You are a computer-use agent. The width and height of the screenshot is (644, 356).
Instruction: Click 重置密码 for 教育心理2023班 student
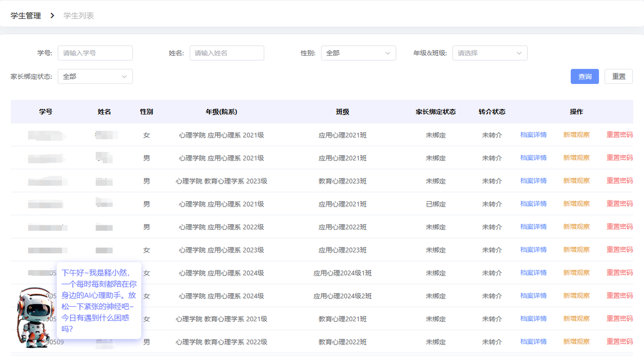point(620,181)
